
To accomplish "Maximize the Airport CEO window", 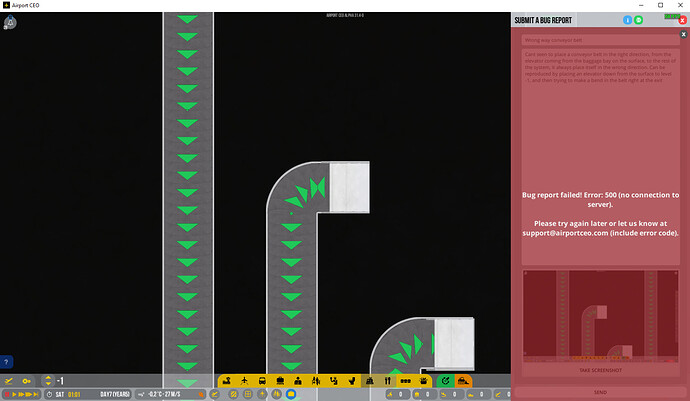I will point(660,5).
